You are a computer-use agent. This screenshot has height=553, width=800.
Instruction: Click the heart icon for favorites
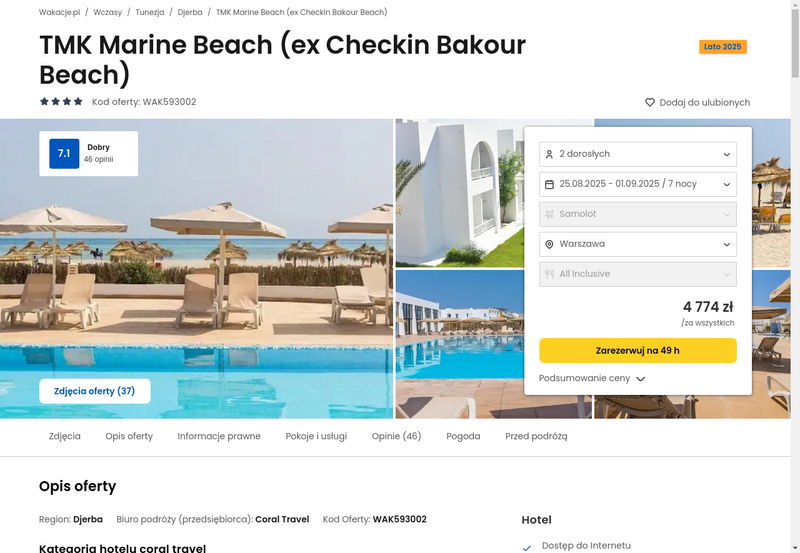pyautogui.click(x=649, y=102)
